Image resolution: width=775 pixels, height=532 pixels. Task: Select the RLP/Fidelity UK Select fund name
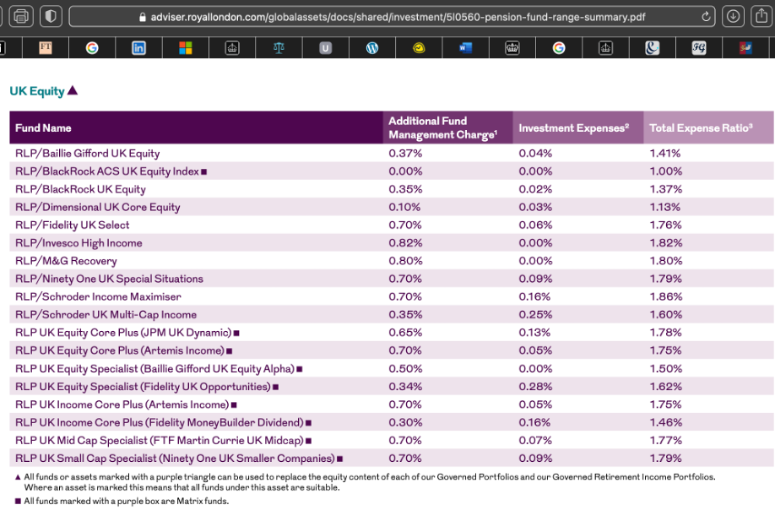coord(72,225)
